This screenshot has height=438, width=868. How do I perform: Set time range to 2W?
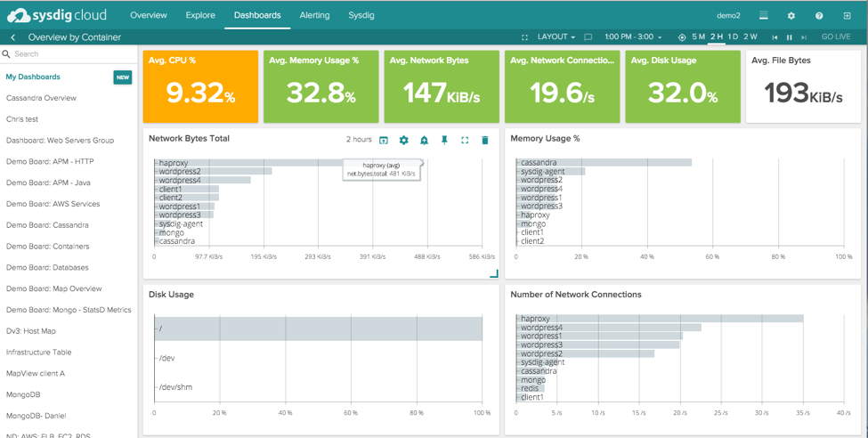750,37
